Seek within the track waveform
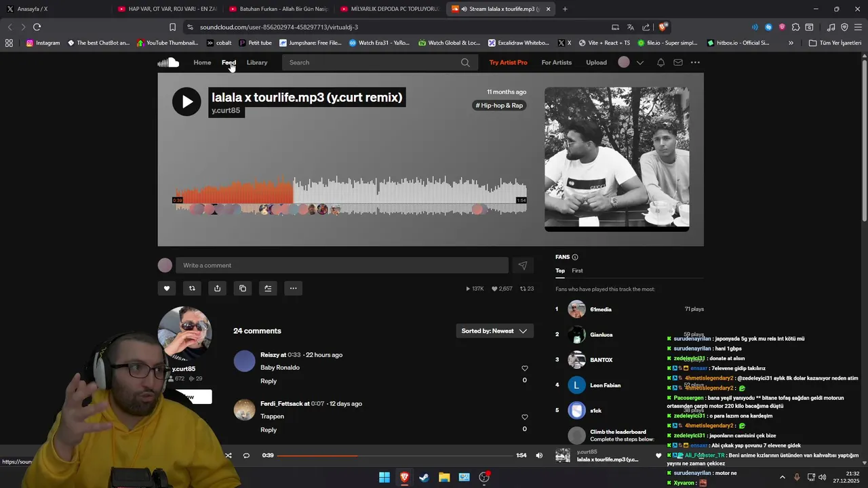Viewport: 868px width, 488px height. click(x=349, y=197)
